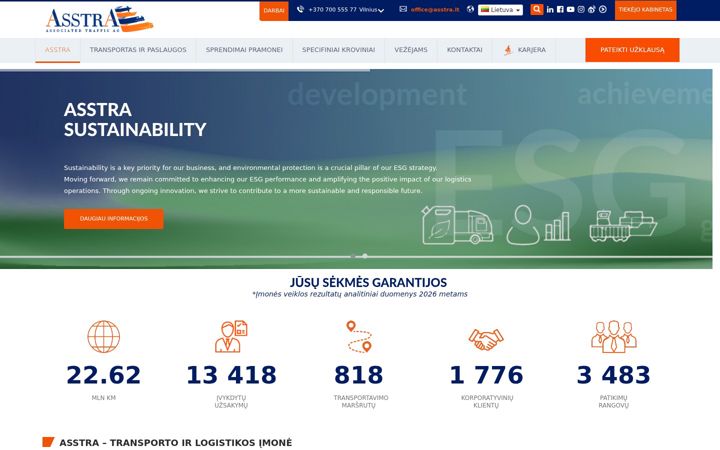
Task: Click the 818 routes figure
Action: [x=359, y=375]
